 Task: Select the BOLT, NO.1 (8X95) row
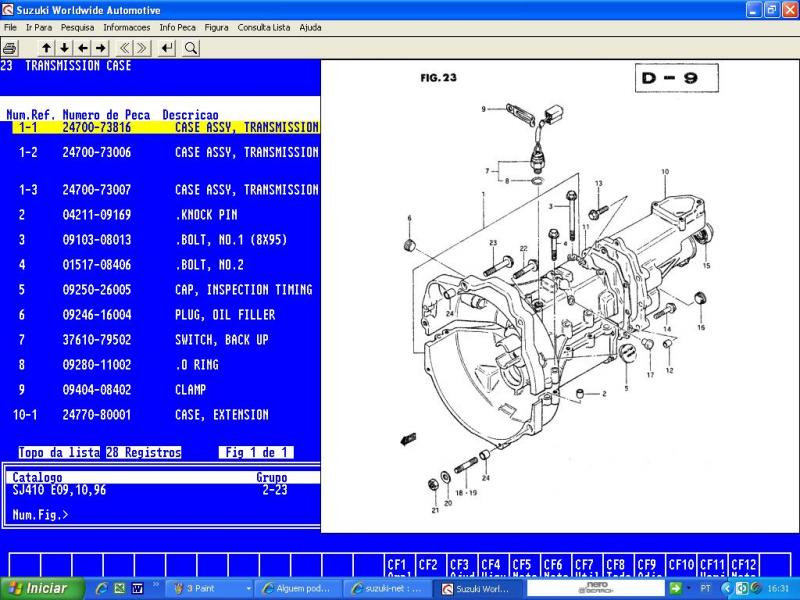[166, 240]
